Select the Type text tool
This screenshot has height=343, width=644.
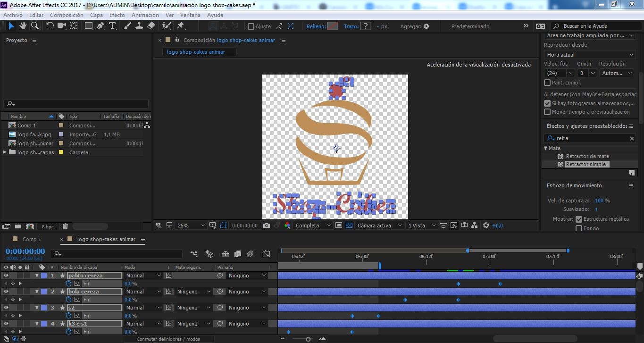pos(112,26)
